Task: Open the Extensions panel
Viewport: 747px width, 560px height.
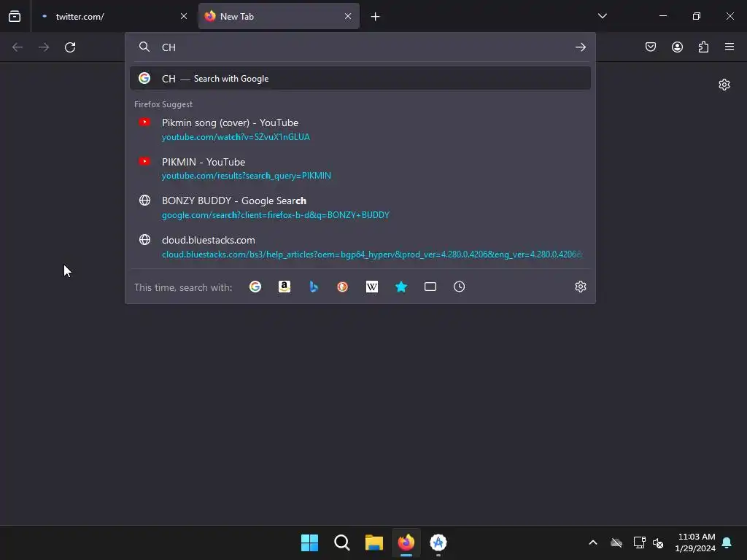Action: click(703, 47)
